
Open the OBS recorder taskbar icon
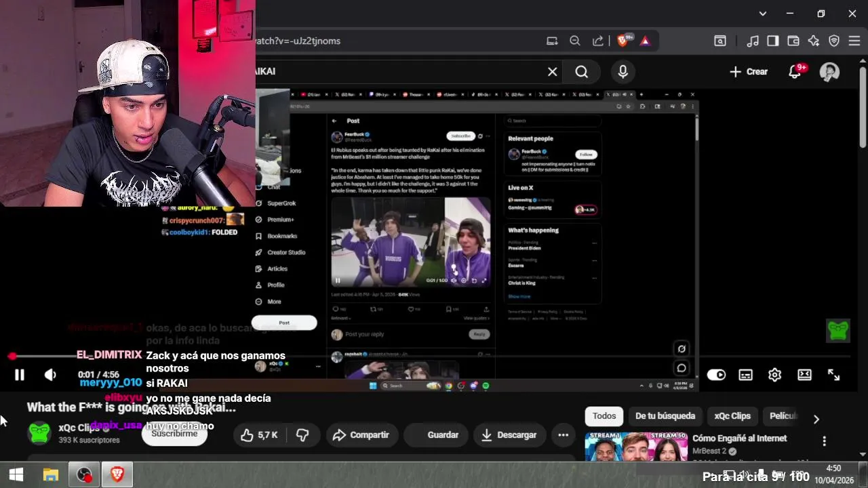[84, 475]
